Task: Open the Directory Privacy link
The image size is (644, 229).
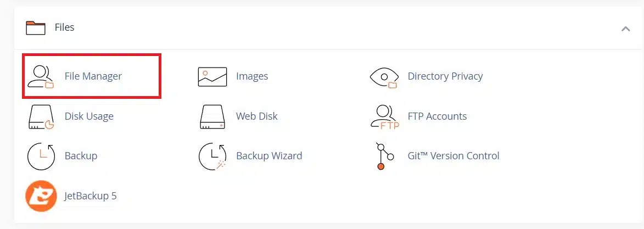Action: click(445, 76)
